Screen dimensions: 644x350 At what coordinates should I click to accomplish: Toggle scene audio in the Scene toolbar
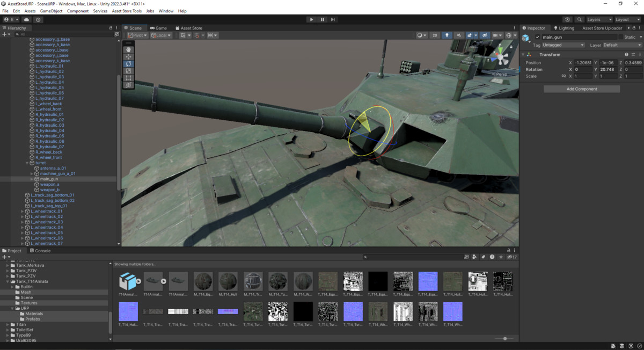[x=459, y=34]
